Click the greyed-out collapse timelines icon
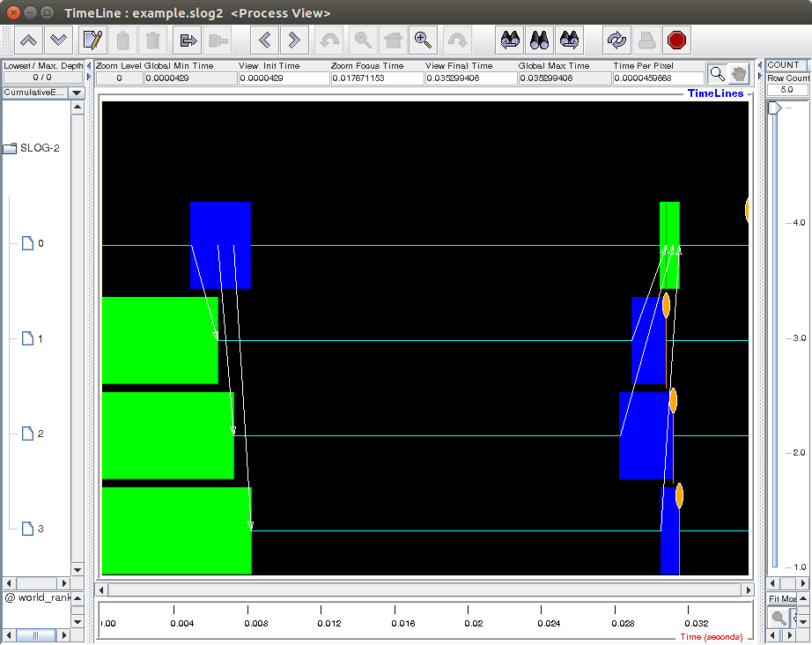This screenshot has width=812, height=645. pos(218,41)
